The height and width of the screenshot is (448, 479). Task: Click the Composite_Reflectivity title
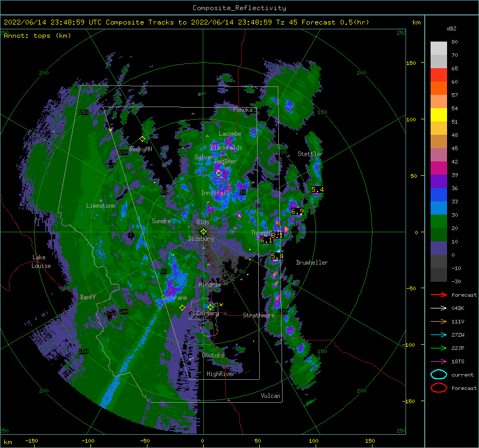click(240, 8)
